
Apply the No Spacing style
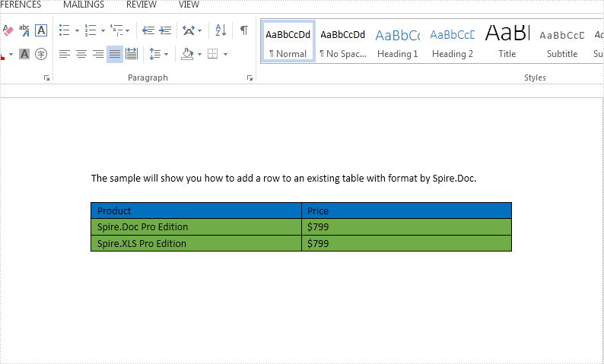[343, 41]
